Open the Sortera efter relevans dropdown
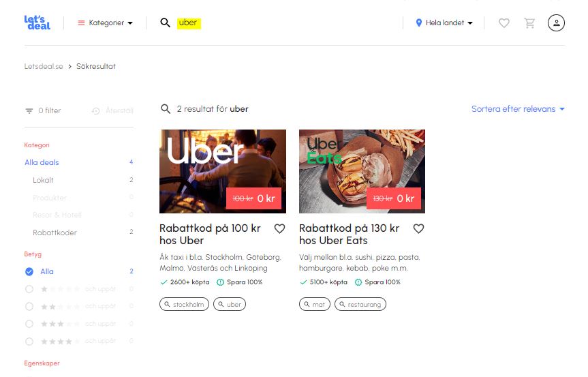 (518, 109)
